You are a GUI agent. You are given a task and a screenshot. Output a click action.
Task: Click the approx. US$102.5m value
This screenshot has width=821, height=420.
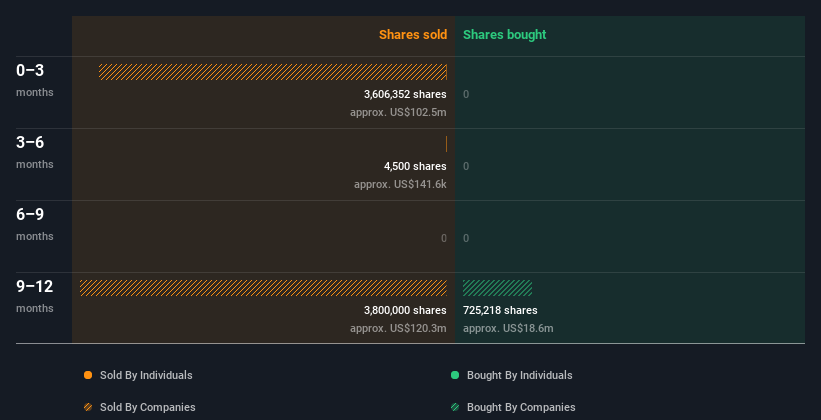pos(398,113)
